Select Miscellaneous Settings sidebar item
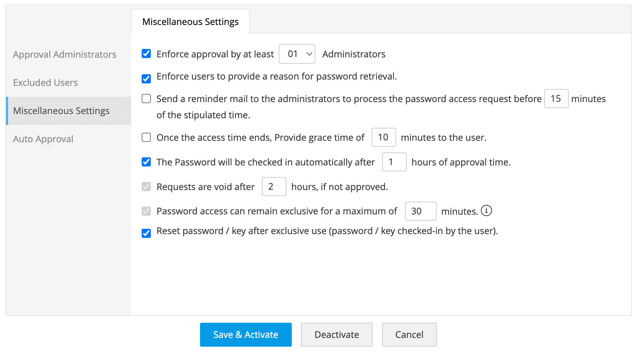The image size is (644, 359). coord(62,111)
